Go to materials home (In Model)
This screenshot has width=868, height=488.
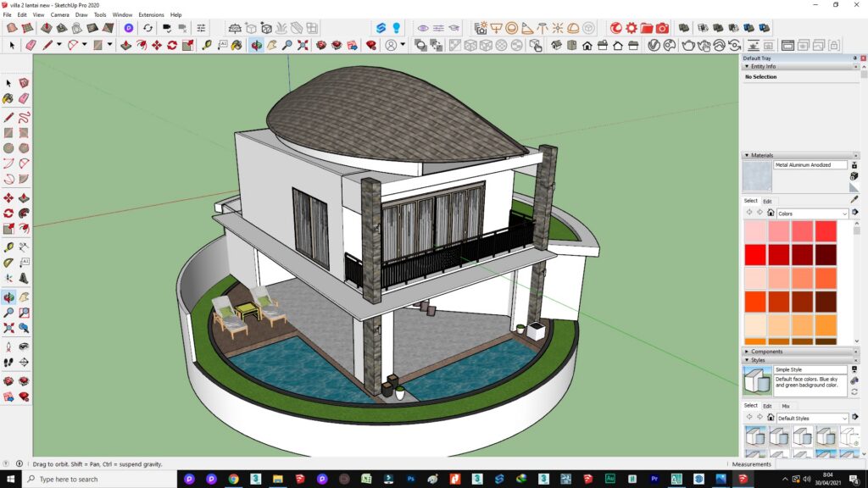tap(770, 213)
